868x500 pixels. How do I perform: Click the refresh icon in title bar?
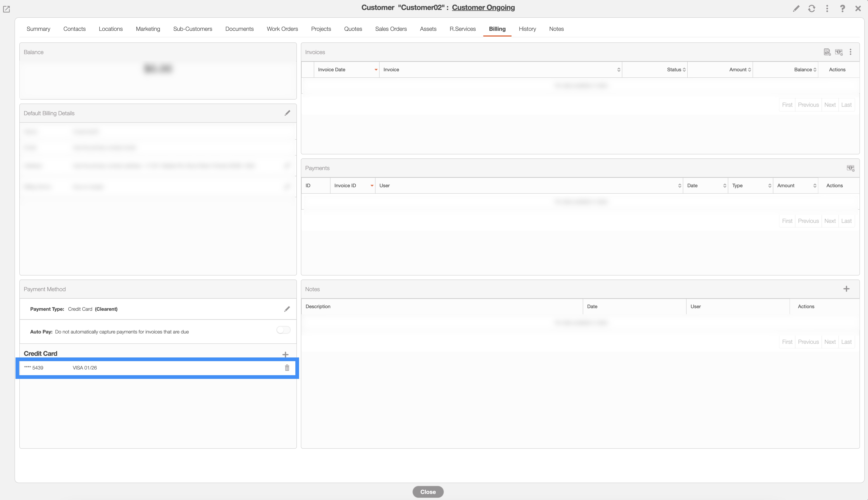click(x=811, y=8)
